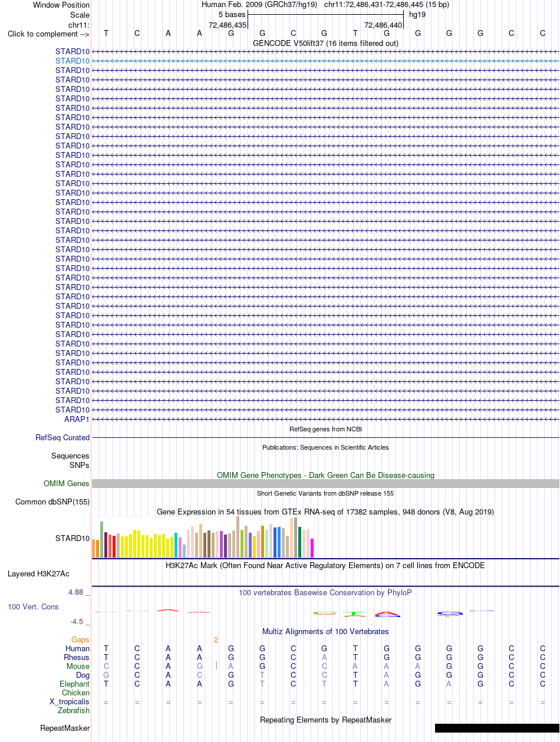Click the -4.5 PhyloP lower scale value
Screen dimensions: 560x742
[79, 621]
